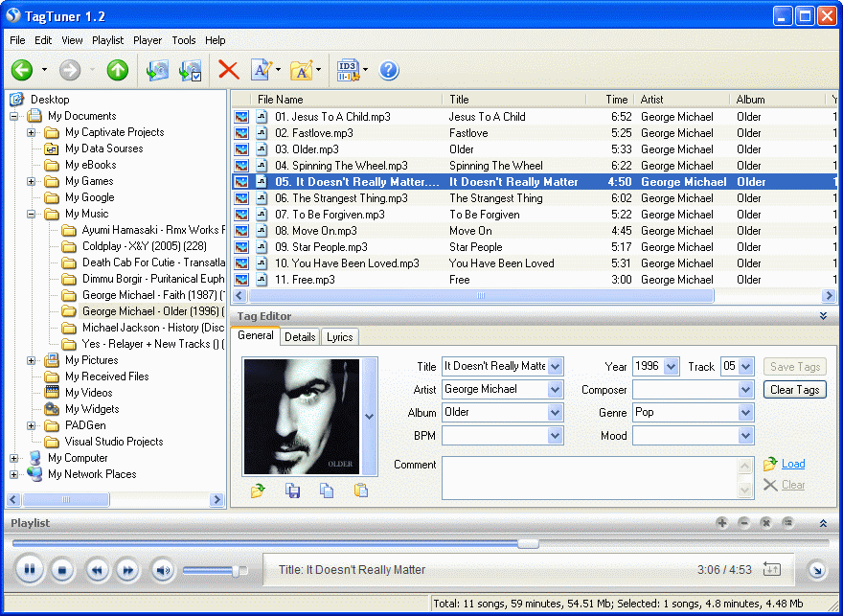Screen dimensions: 843x616
Task: Click the red X delete icon in toolbar
Action: 228,70
